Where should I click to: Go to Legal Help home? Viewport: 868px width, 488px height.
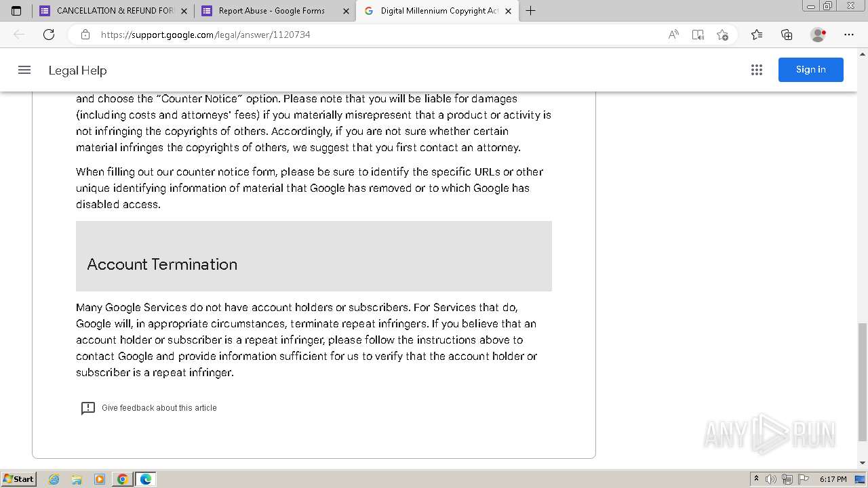[x=77, y=70]
